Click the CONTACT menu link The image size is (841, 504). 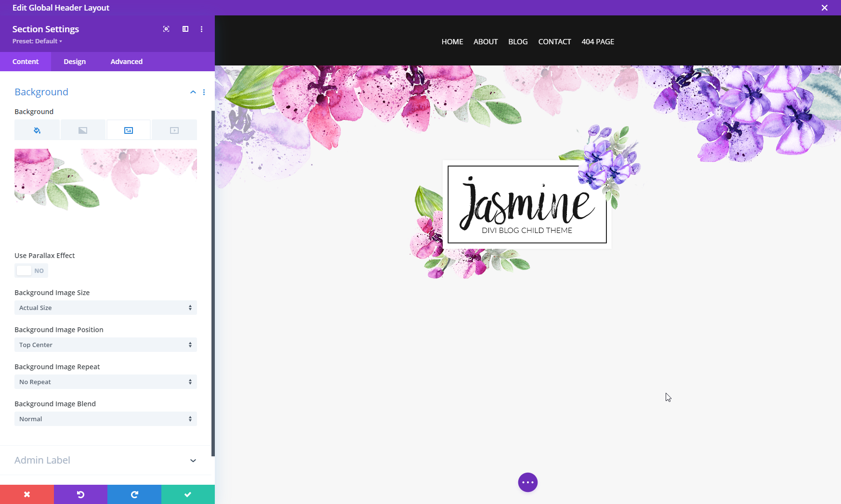coord(554,42)
